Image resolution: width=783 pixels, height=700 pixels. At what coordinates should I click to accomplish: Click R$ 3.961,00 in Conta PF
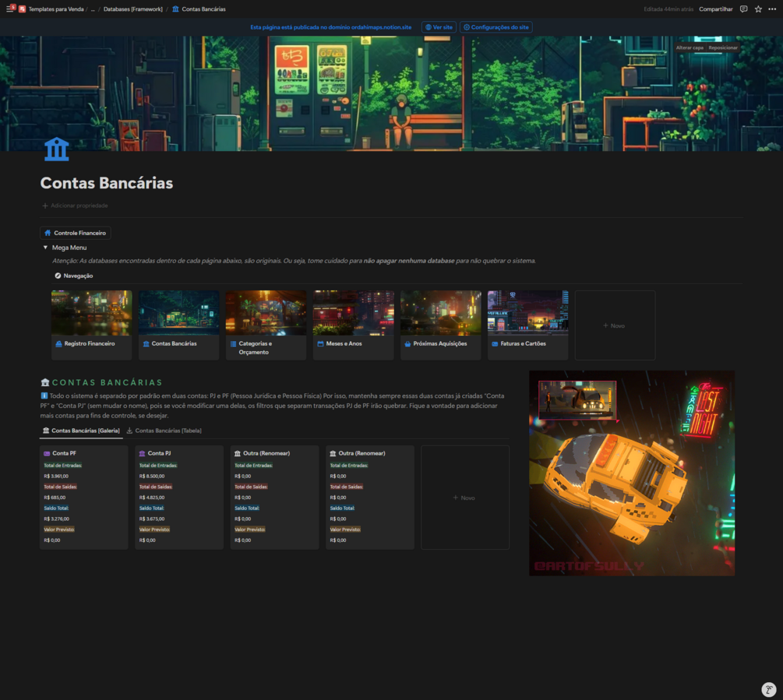[x=56, y=476]
